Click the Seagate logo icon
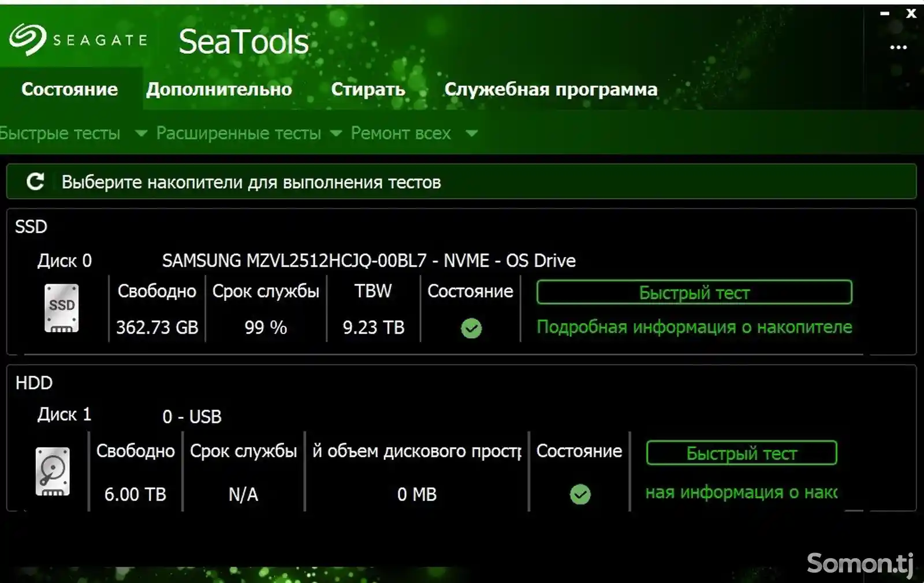Screen dimensions: 924x583 pos(27,39)
